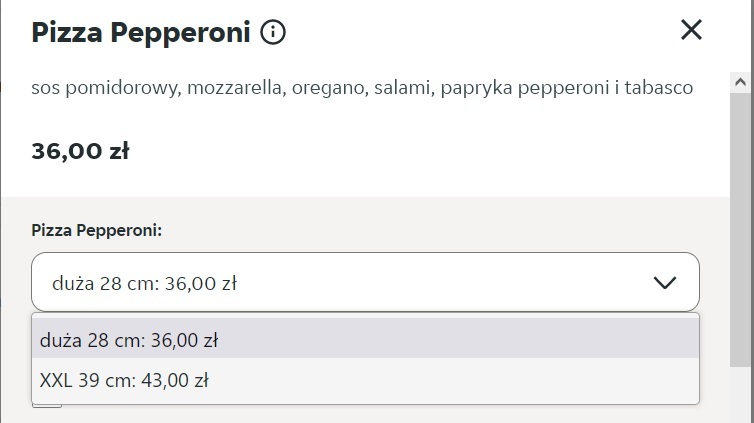Image resolution: width=754 pixels, height=423 pixels.
Task: Click the ingredients description text
Action: (362, 89)
